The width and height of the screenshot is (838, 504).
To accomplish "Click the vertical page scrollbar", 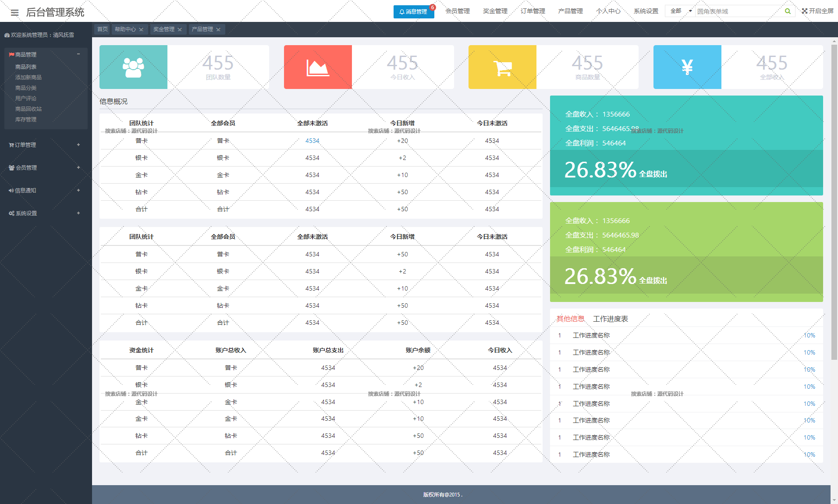I will coord(834,202).
